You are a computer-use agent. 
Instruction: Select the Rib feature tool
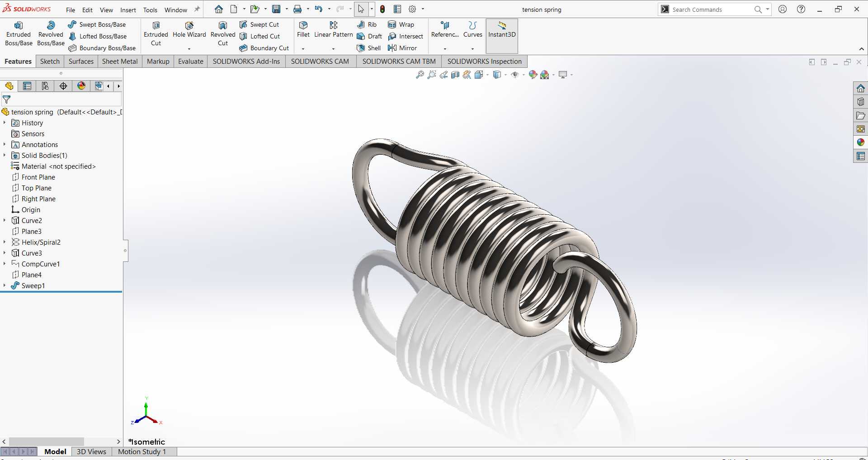point(367,24)
